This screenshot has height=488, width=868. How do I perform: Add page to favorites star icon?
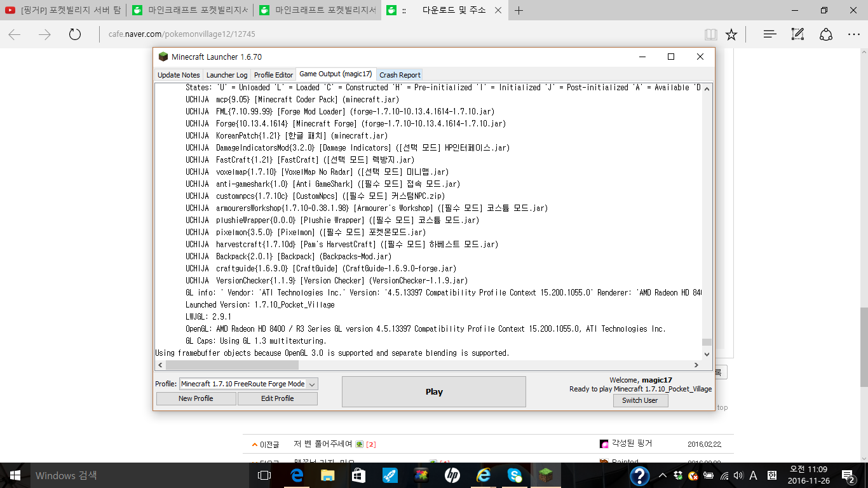click(x=731, y=34)
